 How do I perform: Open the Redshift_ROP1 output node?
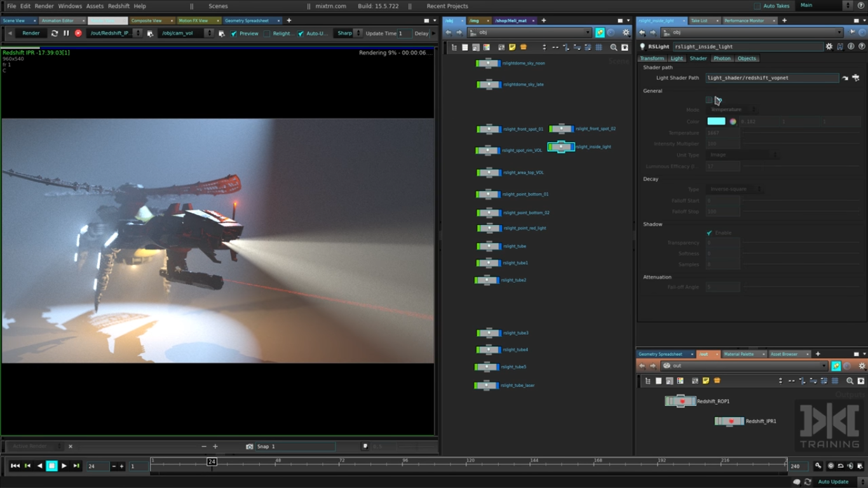tap(681, 402)
